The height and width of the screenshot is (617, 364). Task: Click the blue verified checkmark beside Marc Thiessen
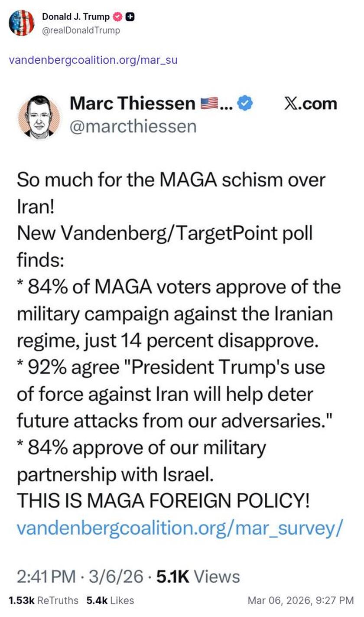[245, 103]
